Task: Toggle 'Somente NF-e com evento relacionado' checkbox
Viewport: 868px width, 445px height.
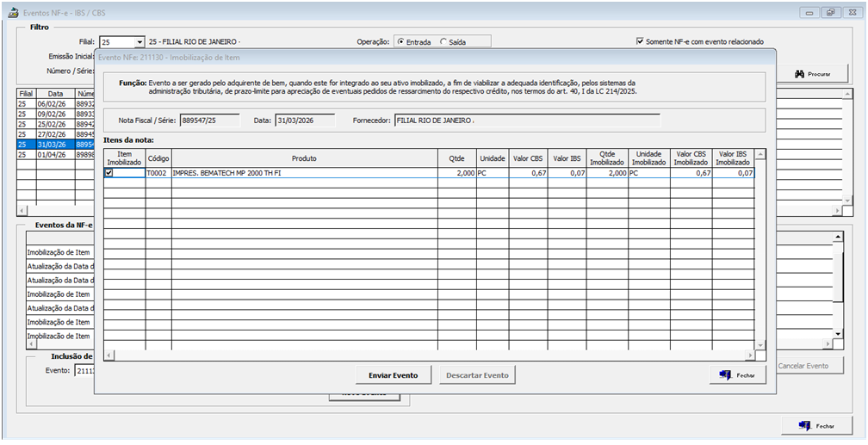Action: (640, 41)
